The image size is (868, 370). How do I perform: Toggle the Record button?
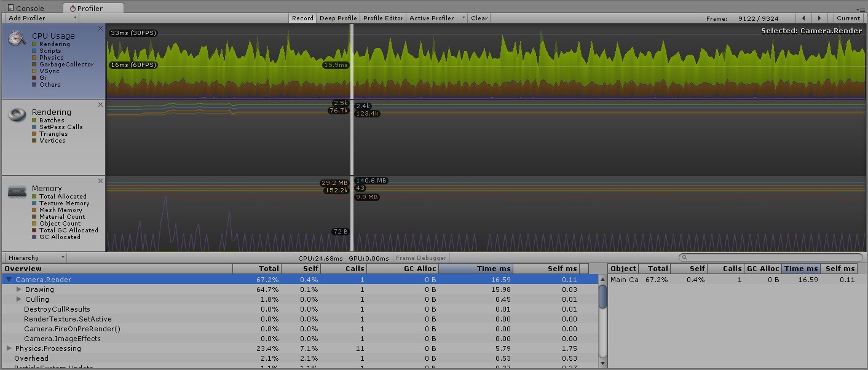pyautogui.click(x=302, y=18)
